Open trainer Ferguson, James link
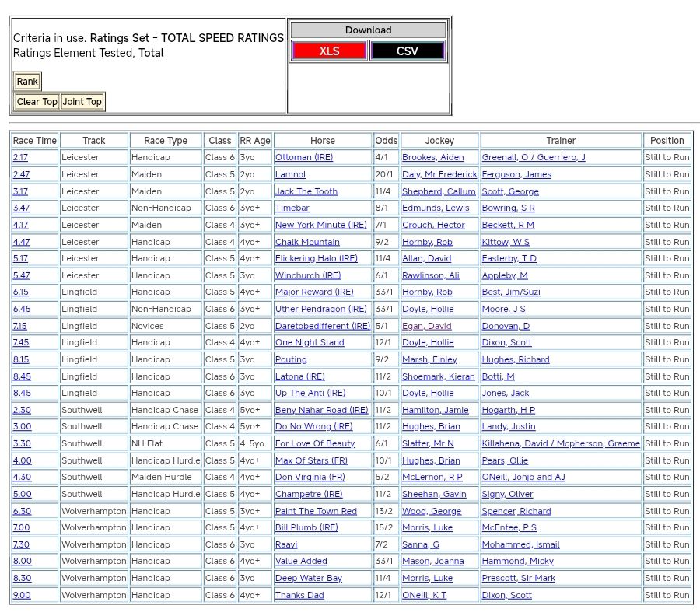The height and width of the screenshot is (616, 700). click(x=516, y=174)
